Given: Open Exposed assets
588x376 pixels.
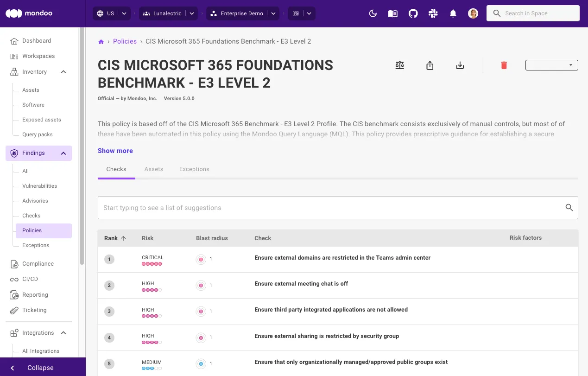Looking at the screenshot, I should tap(42, 120).
